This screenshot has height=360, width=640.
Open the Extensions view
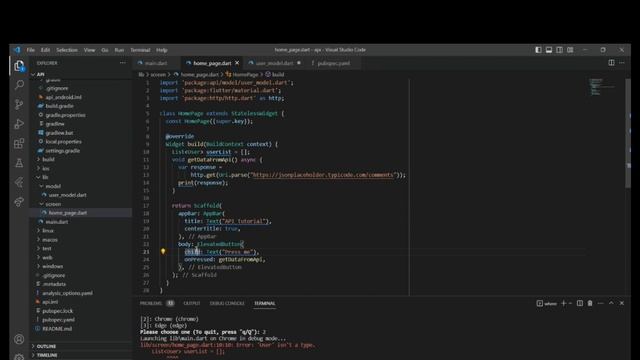click(19, 144)
